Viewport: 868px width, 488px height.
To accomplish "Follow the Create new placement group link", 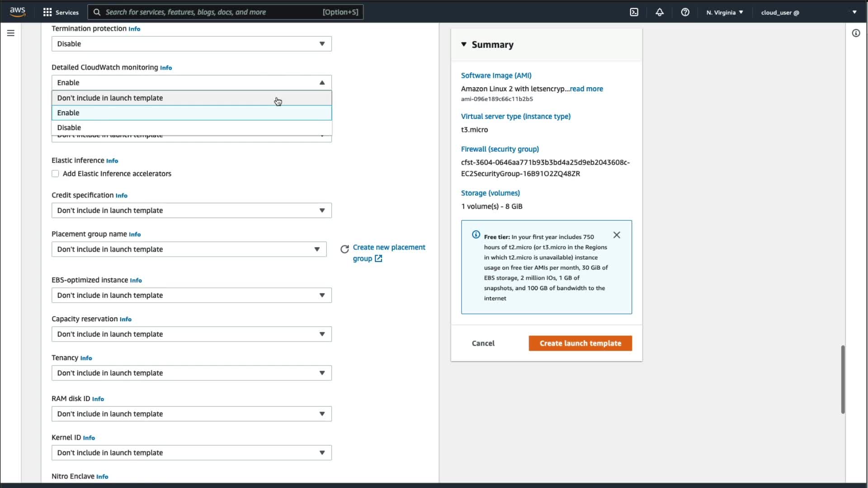I will click(x=389, y=248).
